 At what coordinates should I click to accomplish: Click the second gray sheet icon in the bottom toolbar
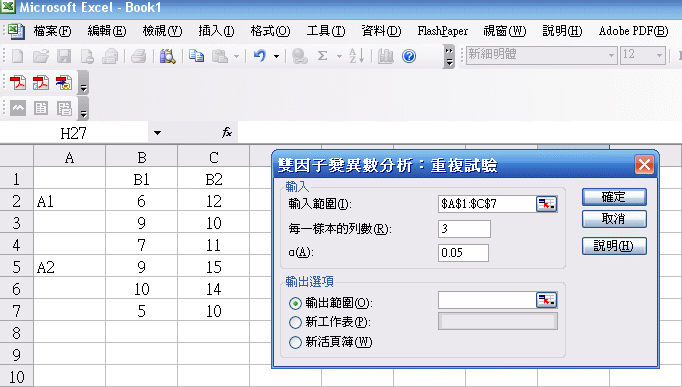click(41, 108)
